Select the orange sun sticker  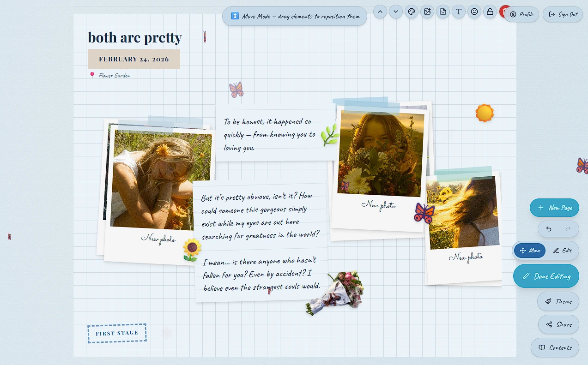coord(485,113)
